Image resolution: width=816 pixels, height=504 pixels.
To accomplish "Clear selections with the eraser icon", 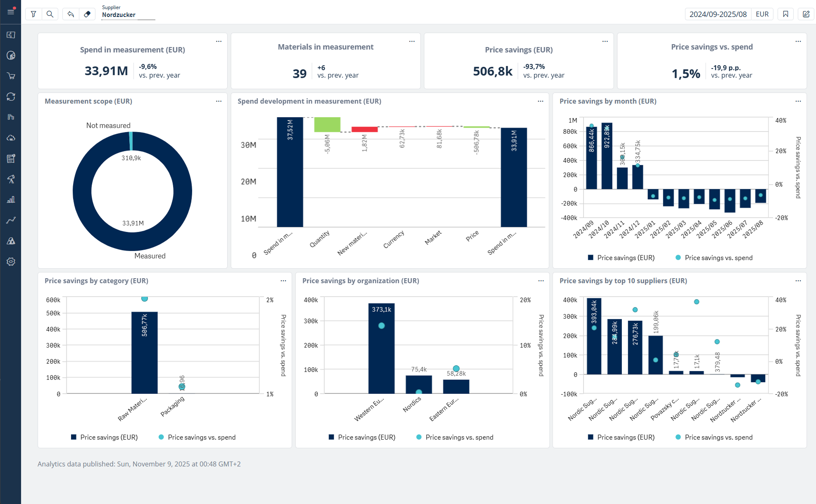I will pyautogui.click(x=87, y=14).
